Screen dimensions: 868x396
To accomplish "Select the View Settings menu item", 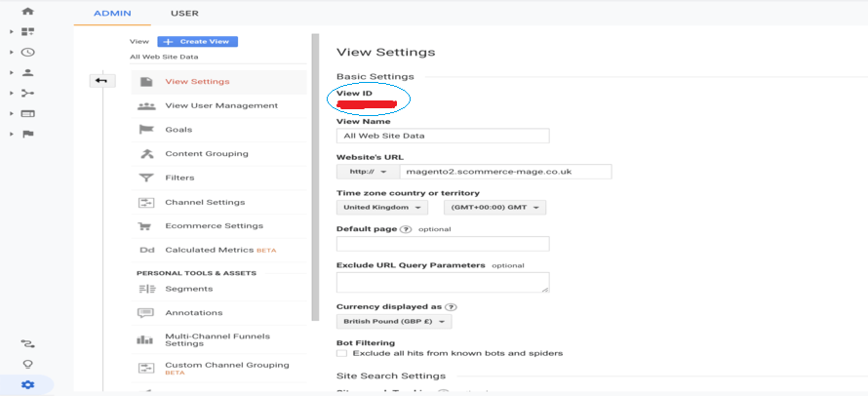I will 218,81.
